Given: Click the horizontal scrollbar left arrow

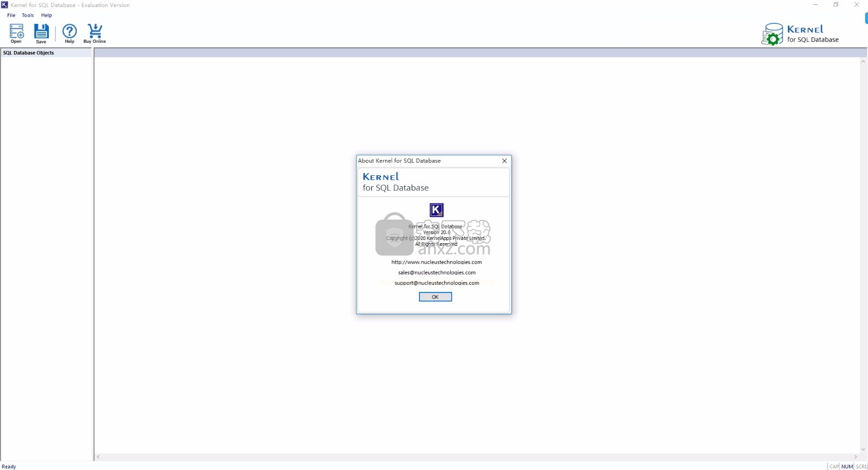Looking at the screenshot, I should (98, 457).
